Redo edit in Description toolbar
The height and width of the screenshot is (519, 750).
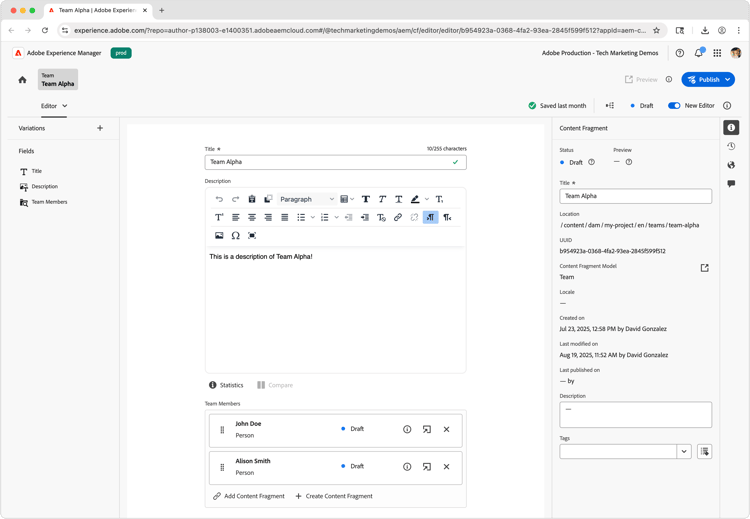pyautogui.click(x=235, y=199)
